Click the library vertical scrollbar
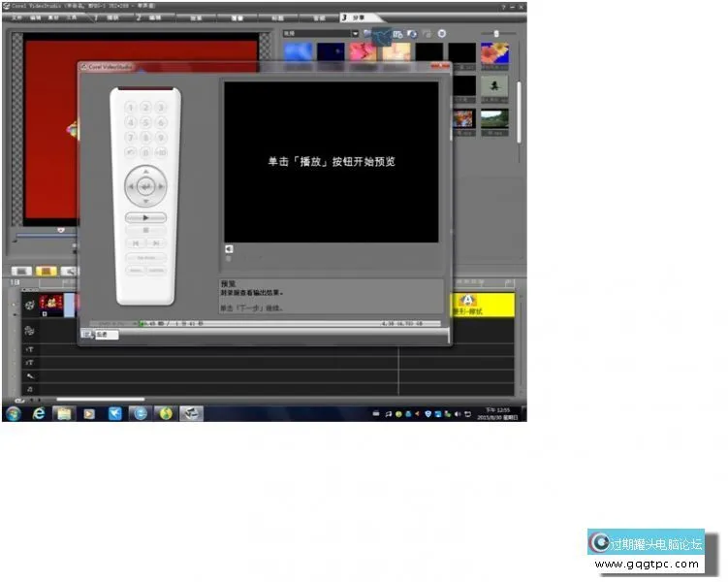This screenshot has width=728, height=582. pyautogui.click(x=519, y=112)
